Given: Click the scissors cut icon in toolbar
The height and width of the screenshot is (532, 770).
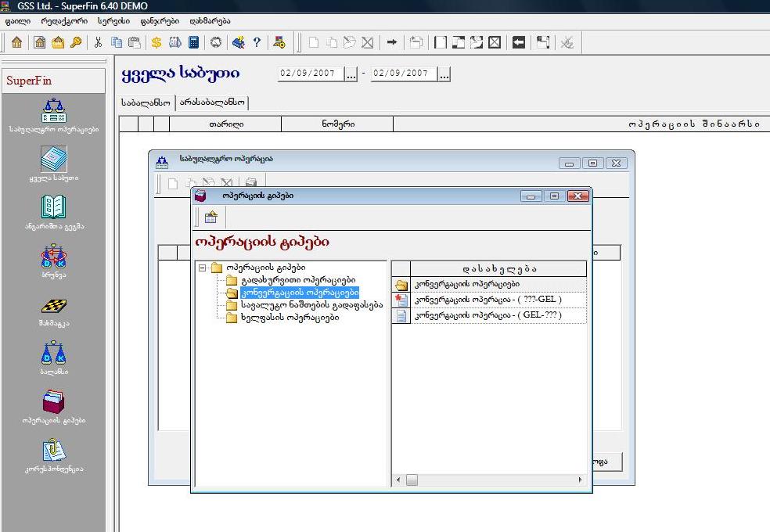Looking at the screenshot, I should tap(99, 42).
